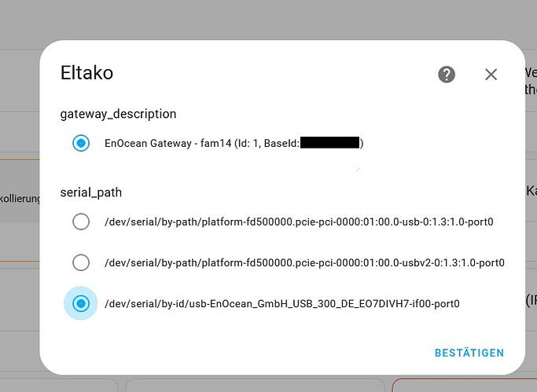The image size is (537, 392).
Task: Click the dimmed '(IF' text at right edge
Action: [531, 299]
